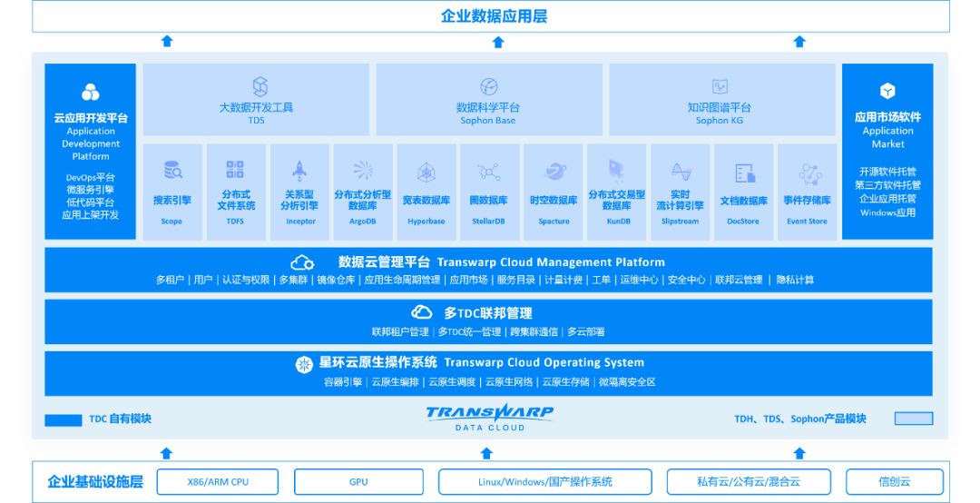
Task: Click 跨集群通信 text
Action: click(x=534, y=331)
